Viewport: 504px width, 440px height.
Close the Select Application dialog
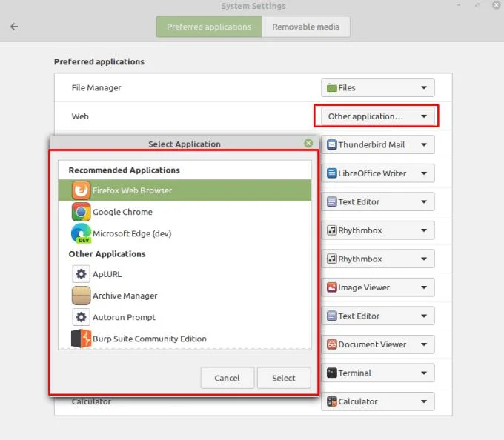coord(308,143)
